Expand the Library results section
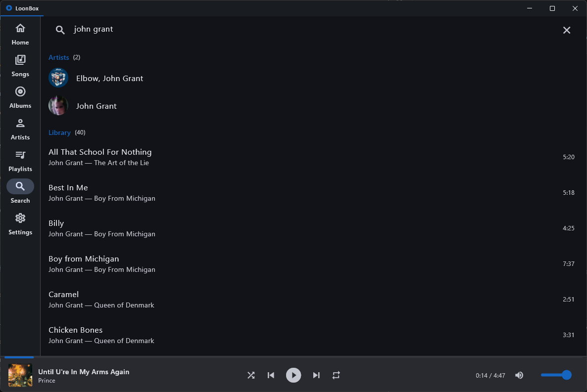The image size is (587, 392). coord(59,132)
